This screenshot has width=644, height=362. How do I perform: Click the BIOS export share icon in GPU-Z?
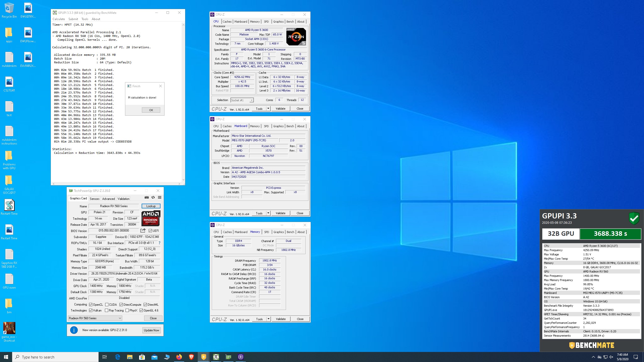coord(143,231)
